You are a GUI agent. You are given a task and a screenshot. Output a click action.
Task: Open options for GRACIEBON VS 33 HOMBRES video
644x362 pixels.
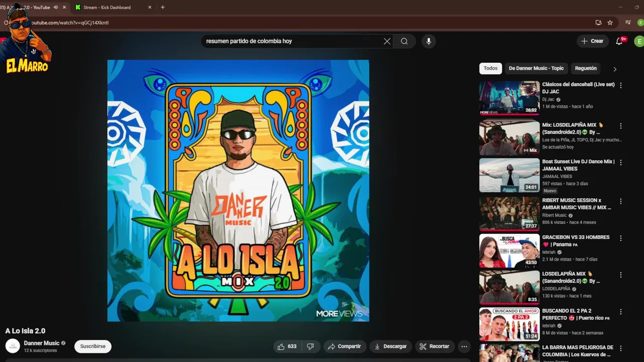620,238
